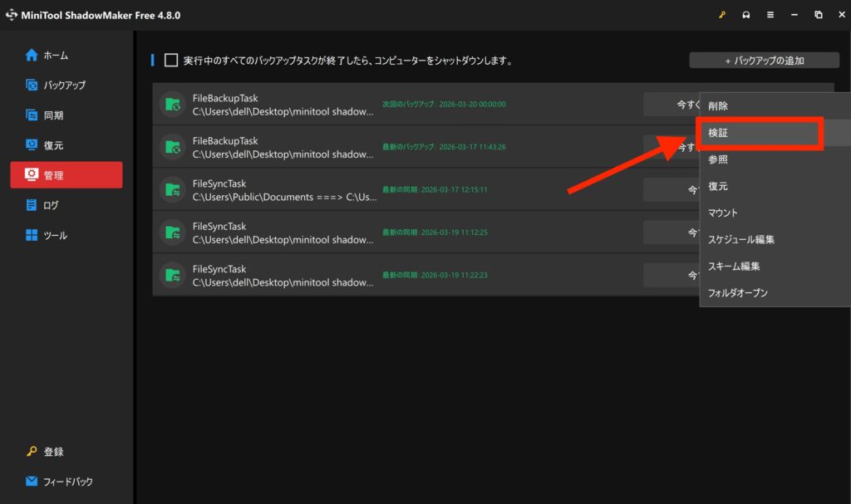Switch to the 復元 restore page
The image size is (851, 504).
(53, 145)
